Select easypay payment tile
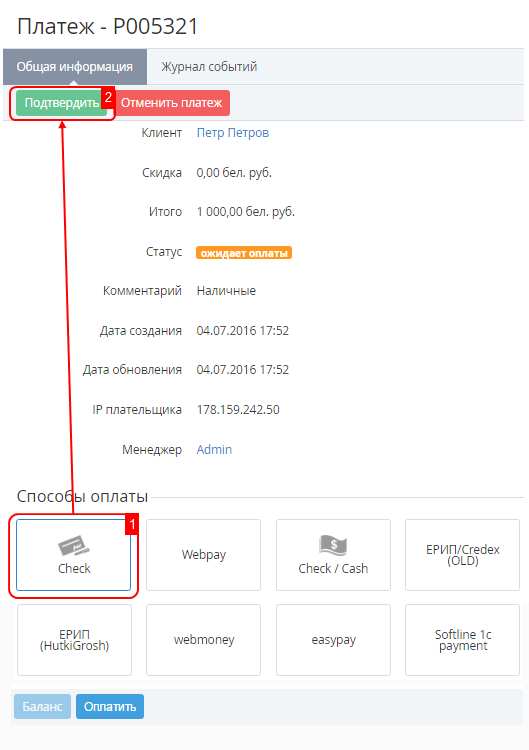Screen dimensions: 529x750 (333, 640)
